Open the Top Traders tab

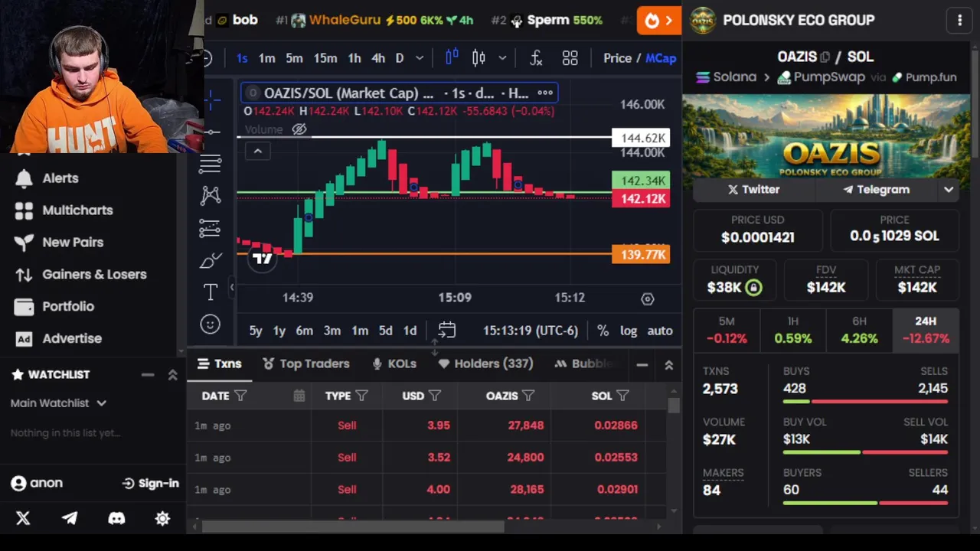306,364
